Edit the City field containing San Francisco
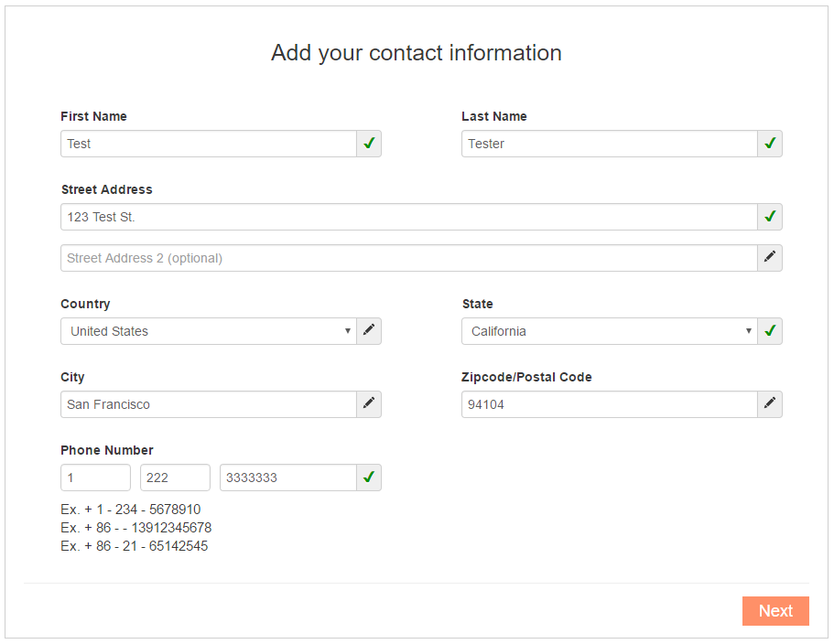The image size is (834, 644). (x=208, y=404)
